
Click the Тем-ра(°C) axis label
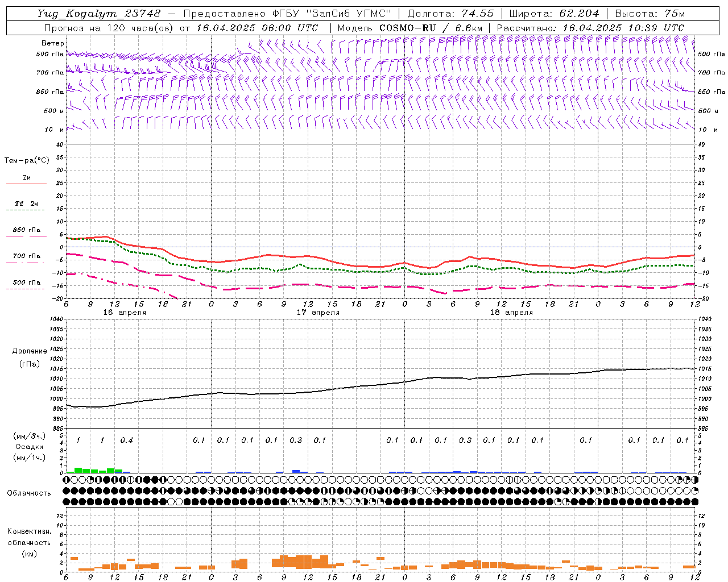coord(27,161)
